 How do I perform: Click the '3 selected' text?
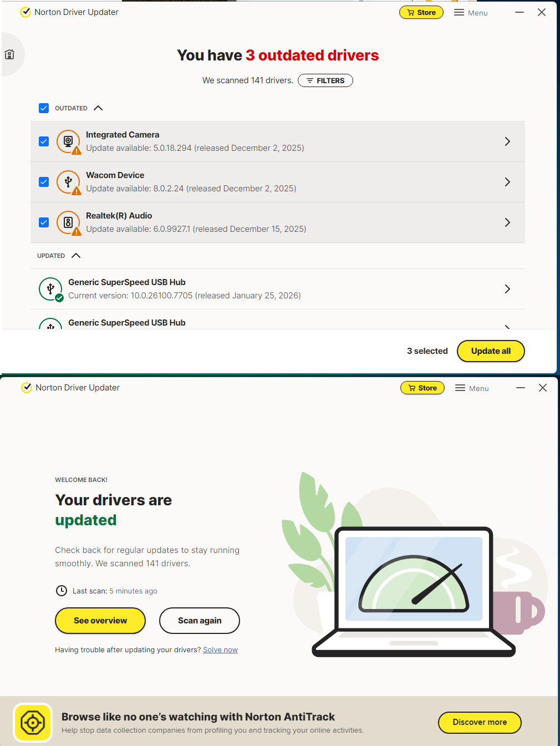coord(427,351)
